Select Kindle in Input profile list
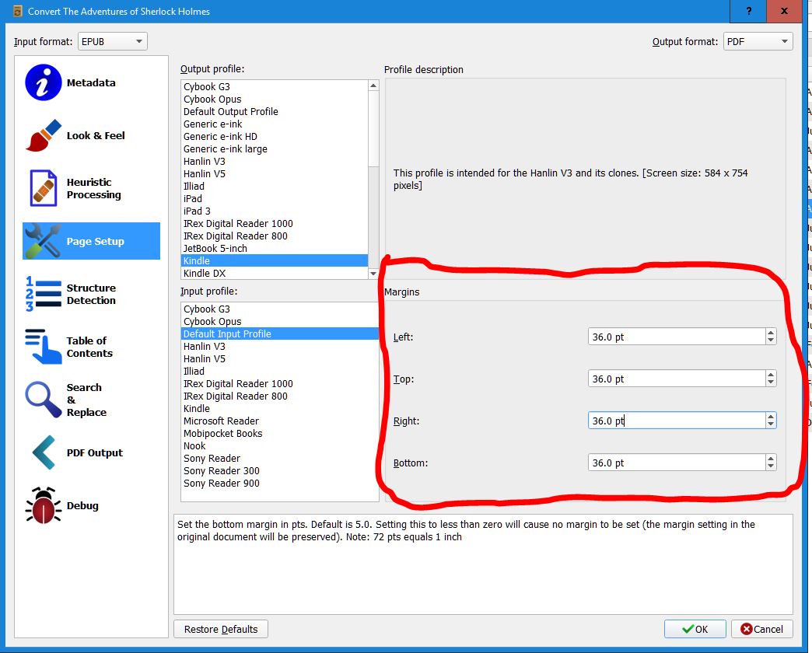Viewport: 812px width, 653px height. [280, 409]
